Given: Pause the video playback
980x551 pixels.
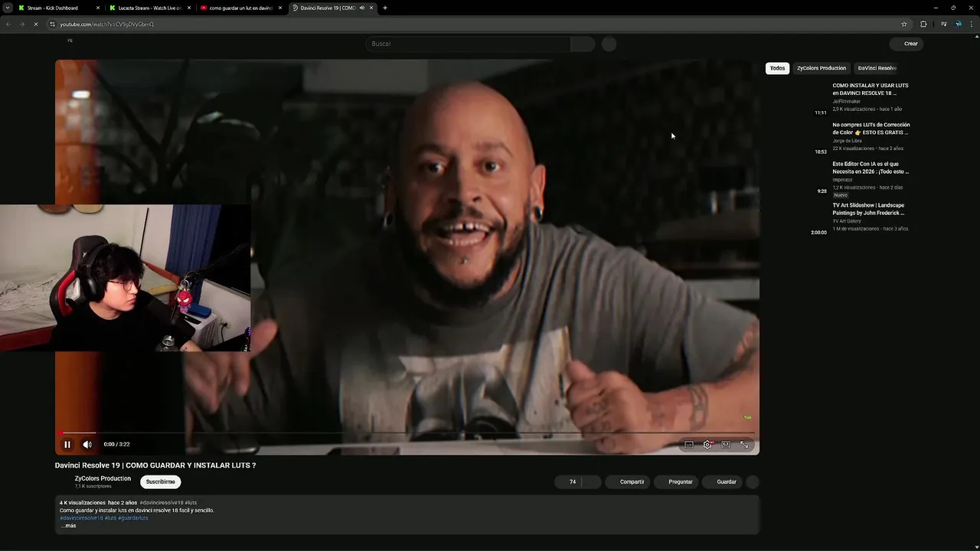Looking at the screenshot, I should (x=67, y=445).
